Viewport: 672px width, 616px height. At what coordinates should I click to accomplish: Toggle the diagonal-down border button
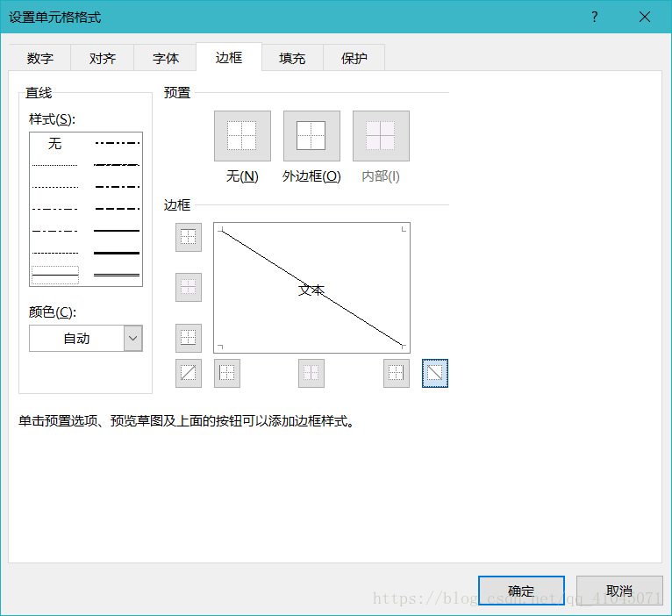point(435,373)
